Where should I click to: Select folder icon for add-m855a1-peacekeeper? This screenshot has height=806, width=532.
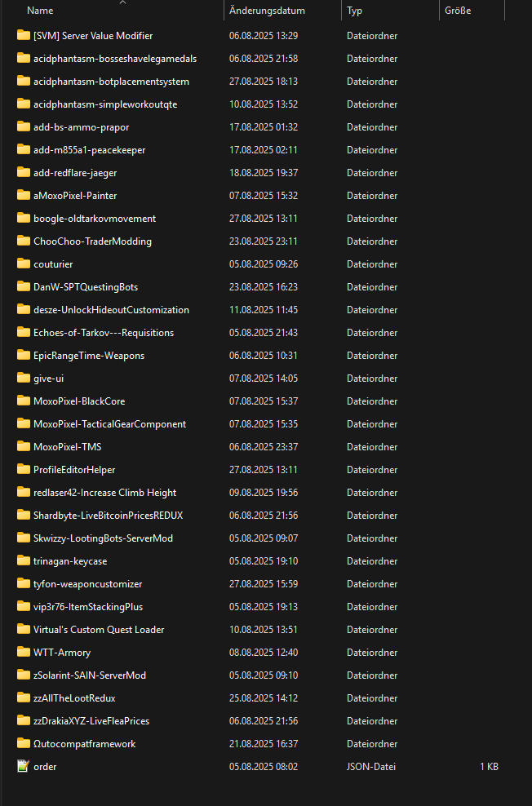pyautogui.click(x=23, y=149)
